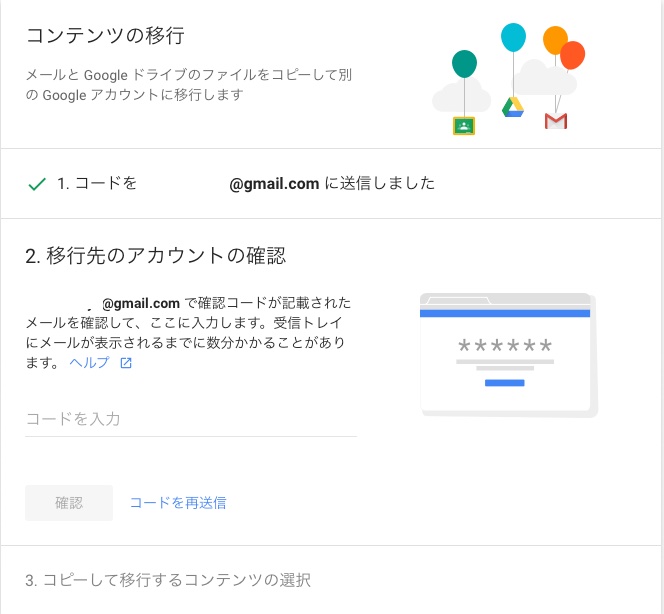Viewport: 664px width, 614px height.
Task: Click the Gmail envelope icon
Action: coord(556,121)
